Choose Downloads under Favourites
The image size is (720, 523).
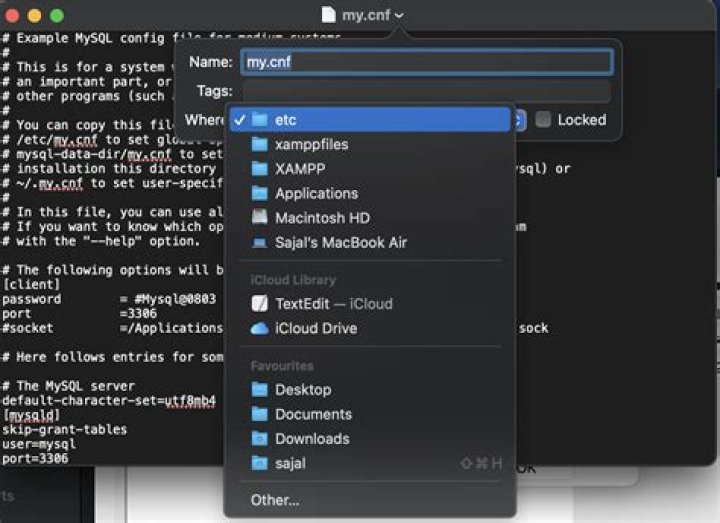[x=370, y=439]
